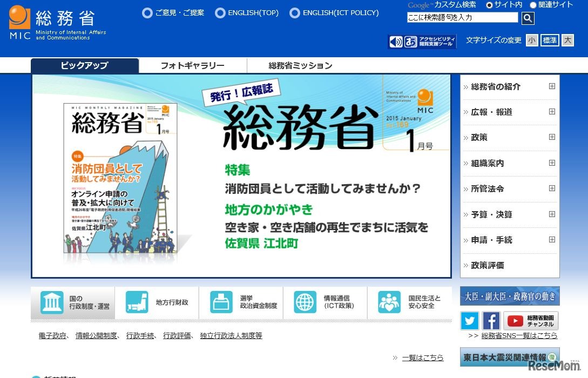Image resolution: width=588 pixels, height=378 pixels.
Task: Open 所管法令 in side menu
Action: 487,188
